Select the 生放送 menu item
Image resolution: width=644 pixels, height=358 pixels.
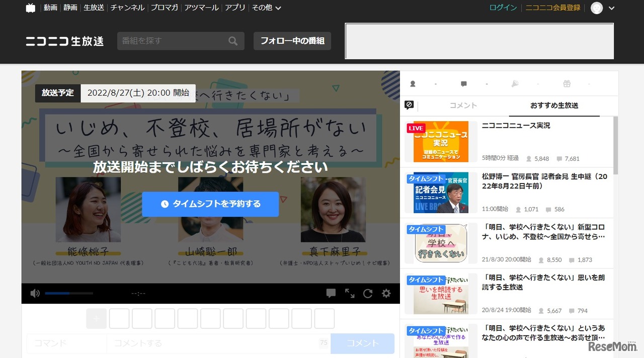[x=94, y=8]
